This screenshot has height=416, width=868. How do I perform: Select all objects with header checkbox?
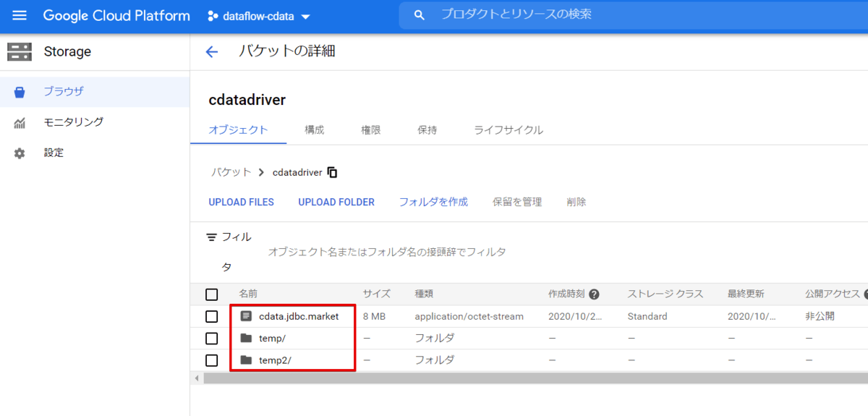point(212,294)
